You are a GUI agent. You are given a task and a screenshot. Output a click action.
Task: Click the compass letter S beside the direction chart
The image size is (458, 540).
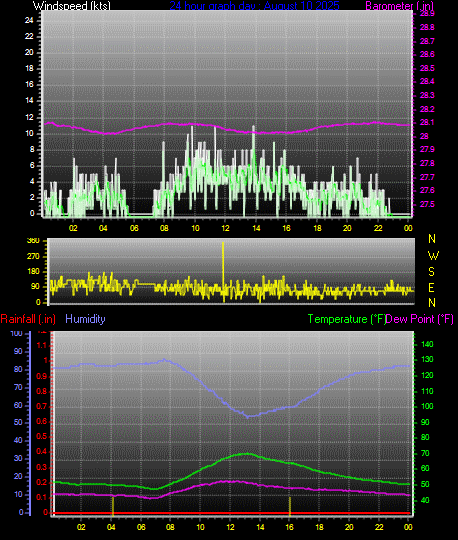[x=431, y=272]
